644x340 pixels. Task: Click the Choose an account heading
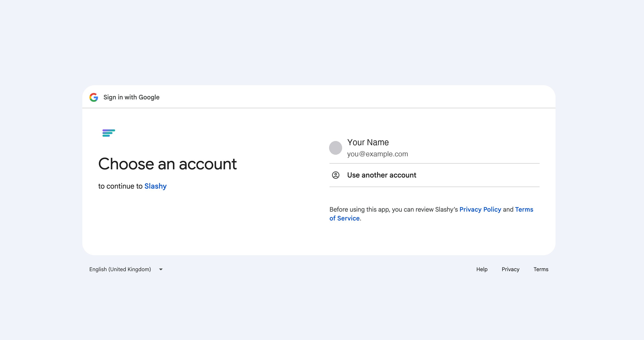[167, 164]
